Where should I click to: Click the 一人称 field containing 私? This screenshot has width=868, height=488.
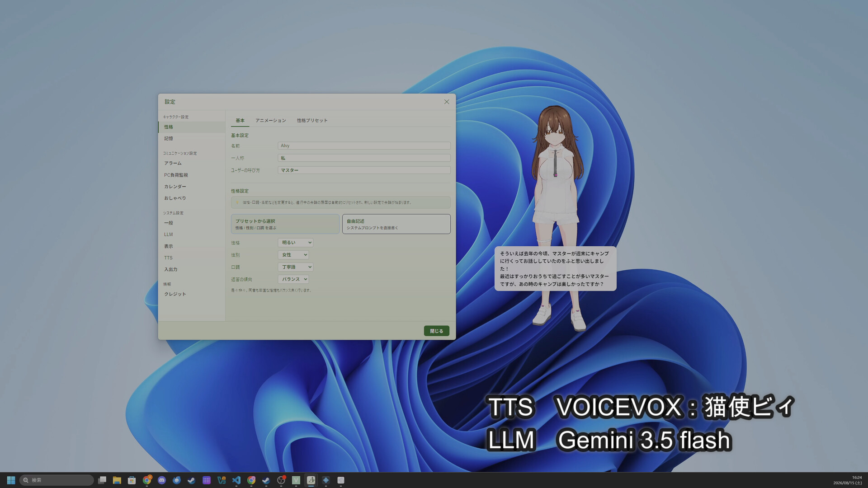pos(364,158)
